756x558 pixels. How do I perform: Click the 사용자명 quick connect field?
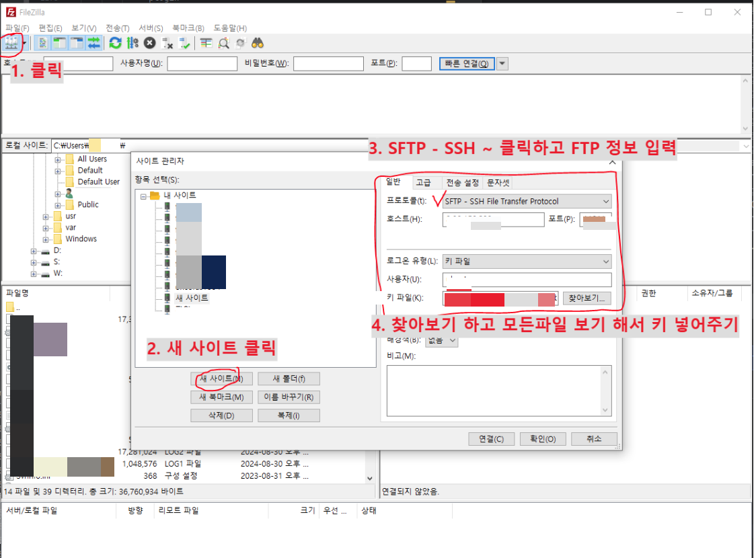(202, 64)
